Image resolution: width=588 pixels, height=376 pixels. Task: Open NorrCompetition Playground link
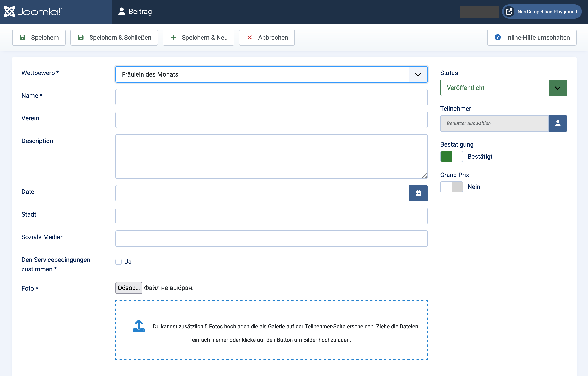[x=547, y=12]
